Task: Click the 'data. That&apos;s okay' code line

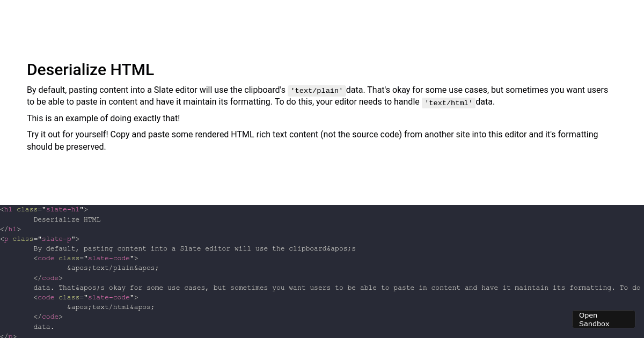Action: pyautogui.click(x=337, y=288)
